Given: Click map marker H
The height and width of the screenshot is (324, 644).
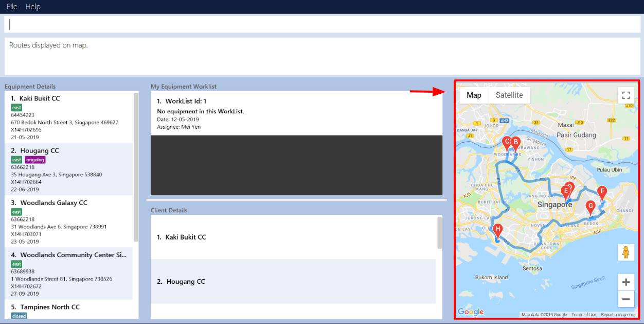Looking at the screenshot, I should pos(497,231).
